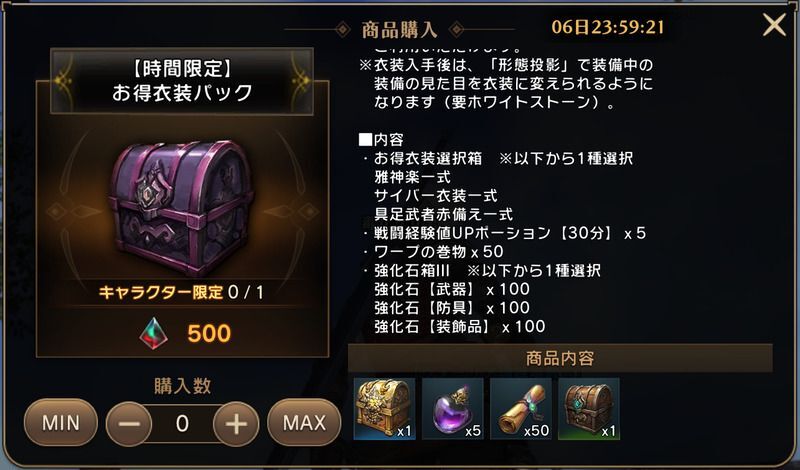Click the お得衣装パック title banner

click(182, 81)
